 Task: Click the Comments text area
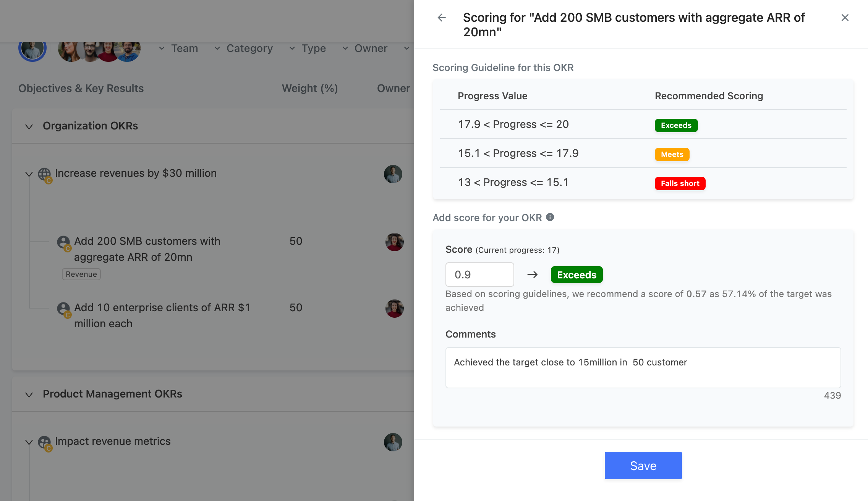click(643, 368)
